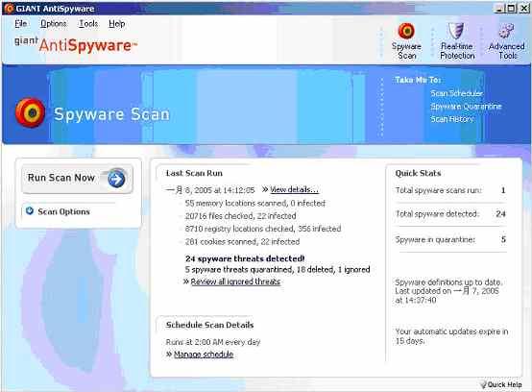Click the Scan Options round arrow icon

coord(30,210)
